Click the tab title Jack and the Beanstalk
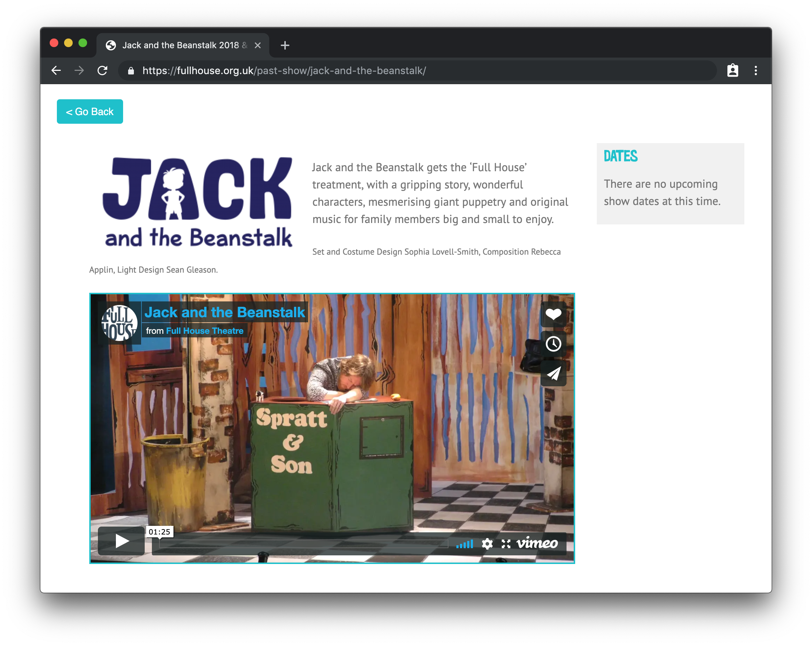This screenshot has height=646, width=812. pos(185,45)
